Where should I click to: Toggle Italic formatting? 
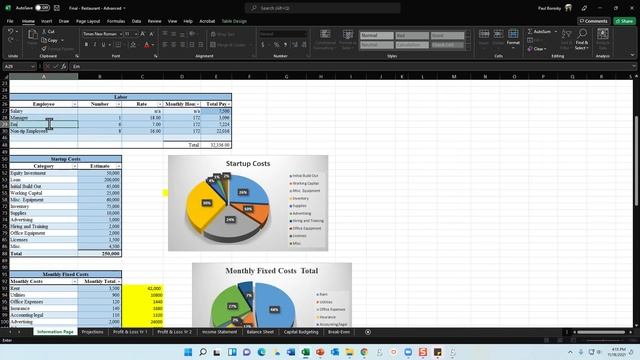[95, 44]
